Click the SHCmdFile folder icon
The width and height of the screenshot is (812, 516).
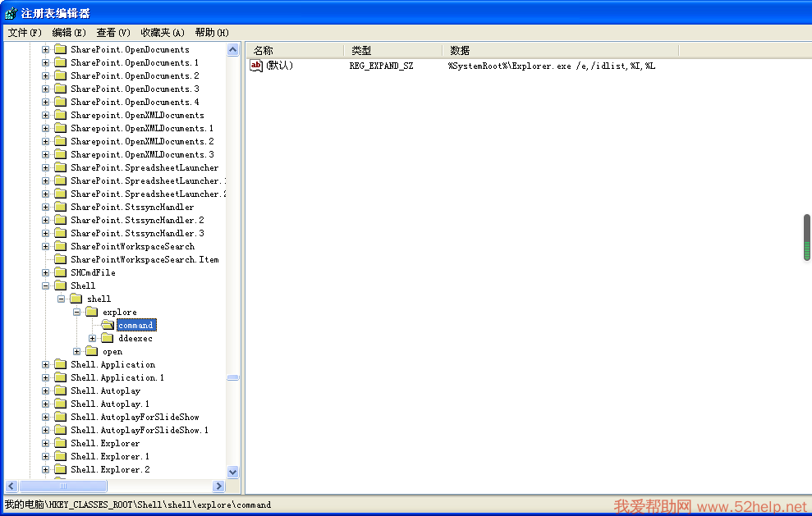tap(60, 272)
